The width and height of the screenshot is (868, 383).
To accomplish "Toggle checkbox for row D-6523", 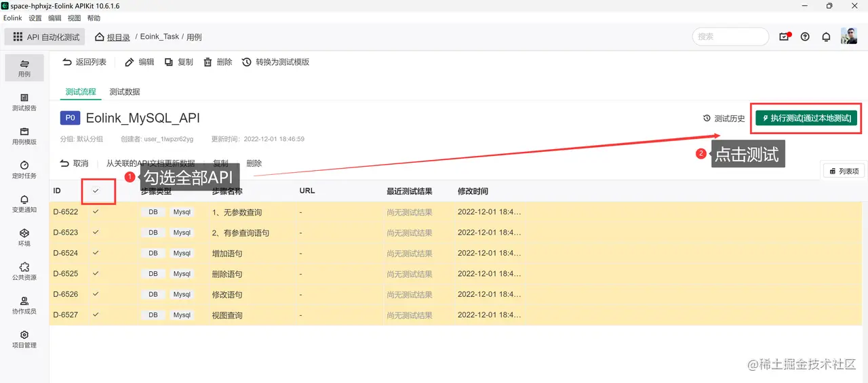I will tap(96, 232).
